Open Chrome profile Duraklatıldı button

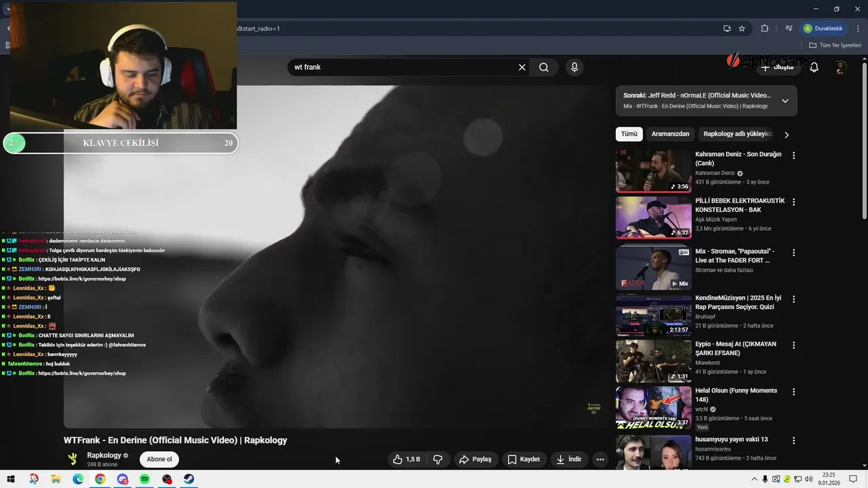coord(823,28)
